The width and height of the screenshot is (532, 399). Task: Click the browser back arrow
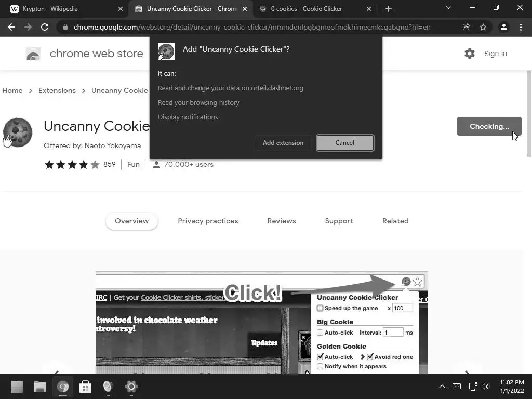[11, 27]
